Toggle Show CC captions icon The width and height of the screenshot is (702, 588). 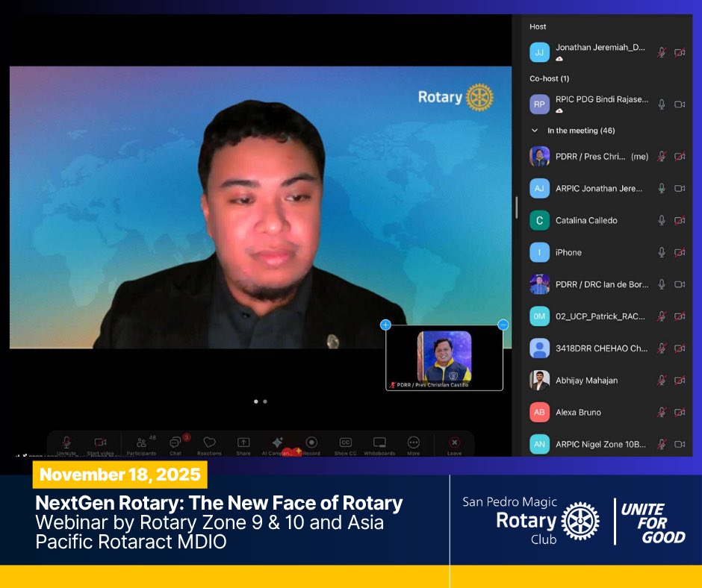click(345, 442)
